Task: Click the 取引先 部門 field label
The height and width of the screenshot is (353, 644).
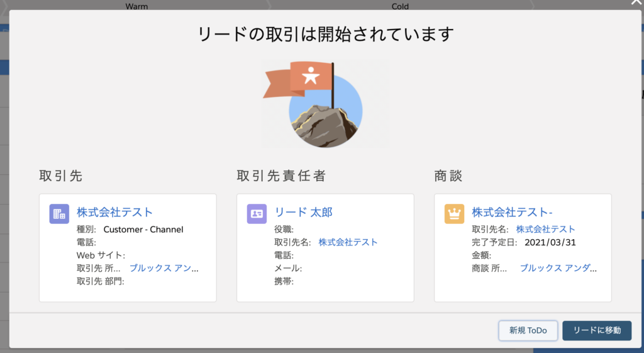Action: click(x=100, y=281)
